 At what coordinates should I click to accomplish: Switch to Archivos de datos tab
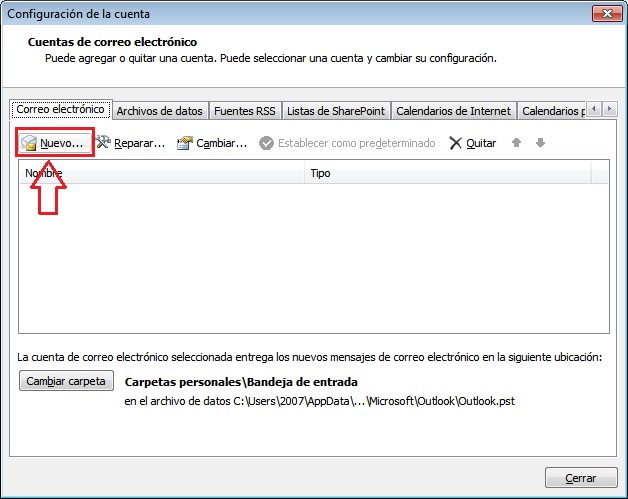click(159, 111)
